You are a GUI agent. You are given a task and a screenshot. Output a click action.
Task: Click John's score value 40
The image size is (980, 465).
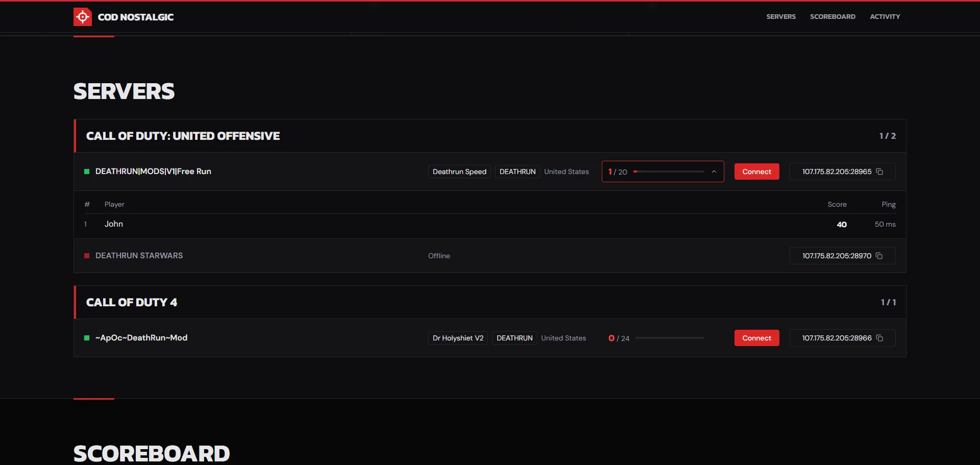click(x=842, y=225)
